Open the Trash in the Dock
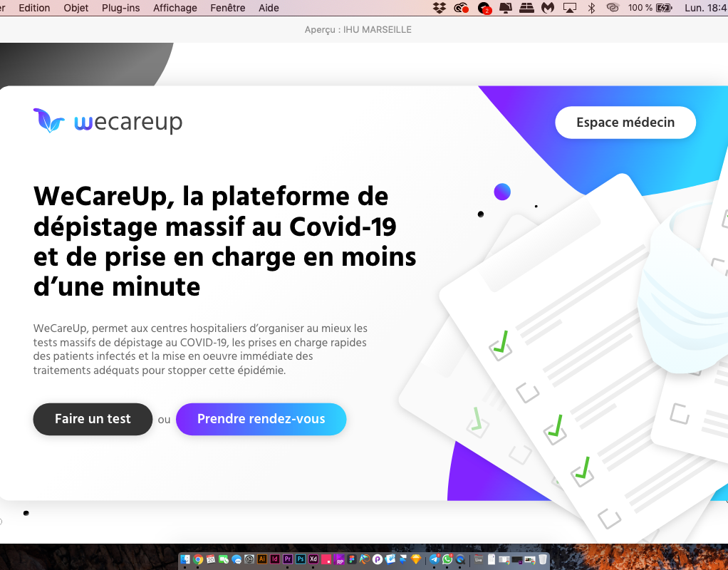Viewport: 728px width, 570px height. [x=543, y=559]
